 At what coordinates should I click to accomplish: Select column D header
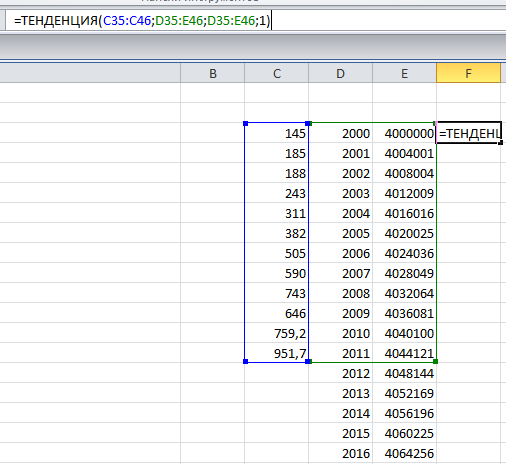pos(340,73)
